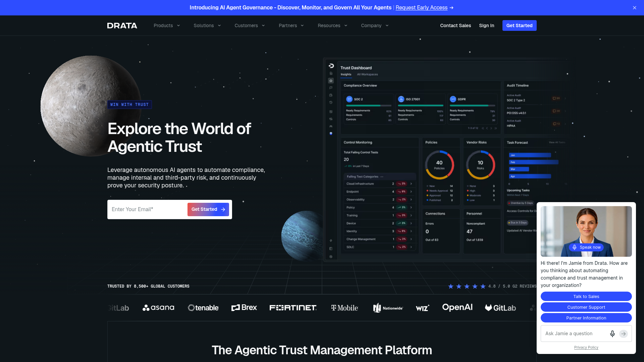Click the hero heading Explore the World of Agentic Trust
Screen dimensions: 644x362
tap(179, 137)
